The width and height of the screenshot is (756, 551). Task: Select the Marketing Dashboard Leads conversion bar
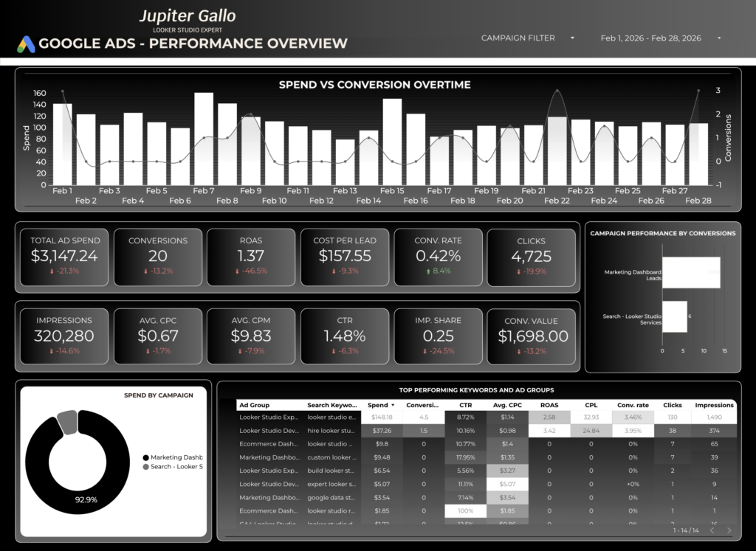point(690,271)
